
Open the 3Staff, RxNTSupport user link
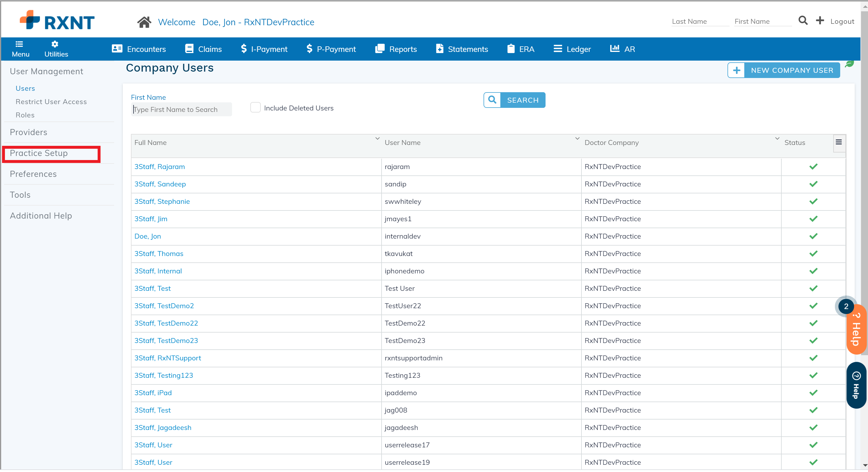[168, 359]
